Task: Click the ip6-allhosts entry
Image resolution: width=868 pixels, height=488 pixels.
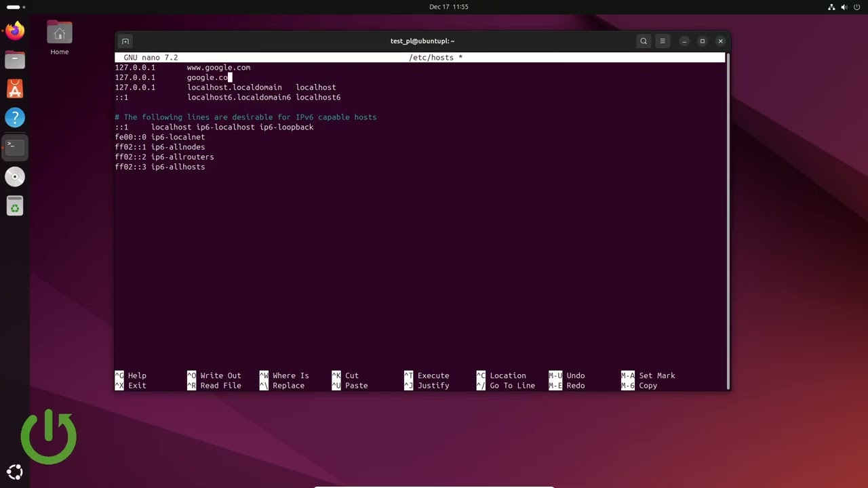Action: point(178,167)
